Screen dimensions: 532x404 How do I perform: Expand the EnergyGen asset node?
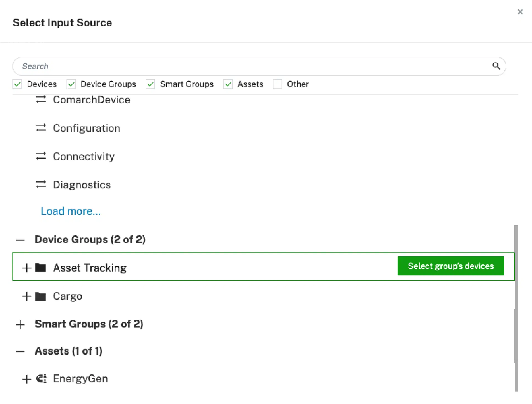(27, 379)
